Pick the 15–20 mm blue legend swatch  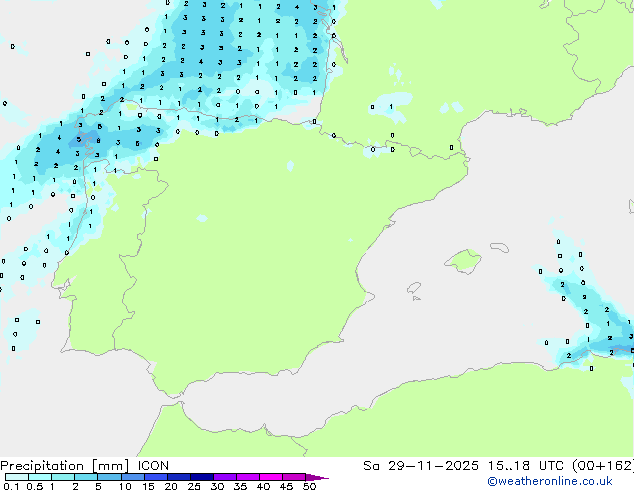[x=156, y=477]
